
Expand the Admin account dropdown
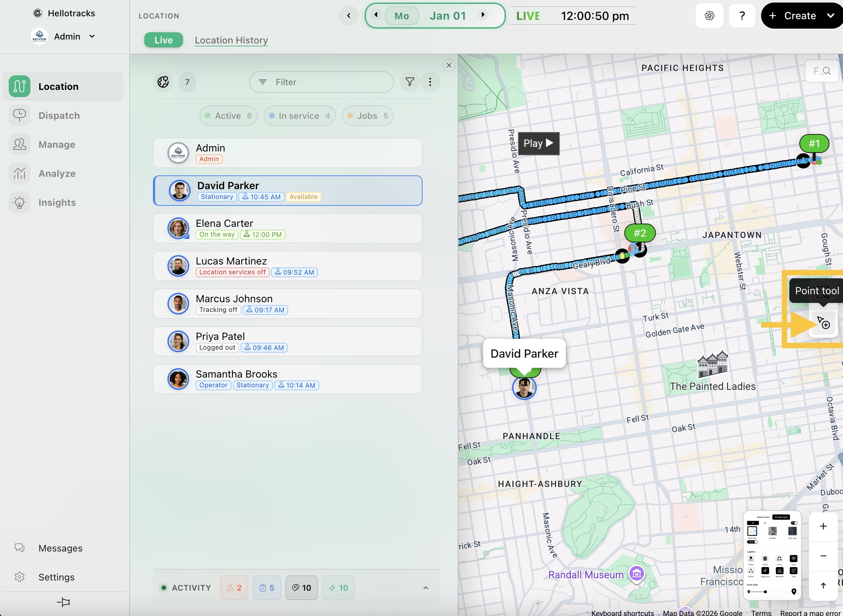pyautogui.click(x=92, y=37)
